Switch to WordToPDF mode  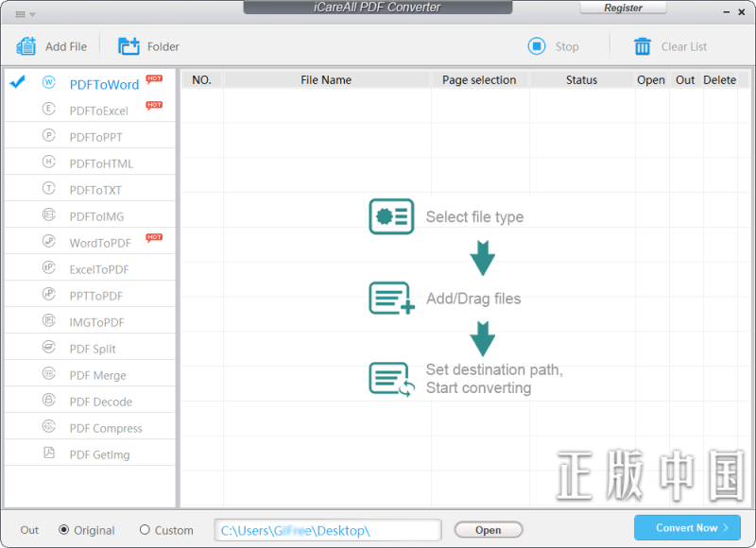[x=90, y=241]
